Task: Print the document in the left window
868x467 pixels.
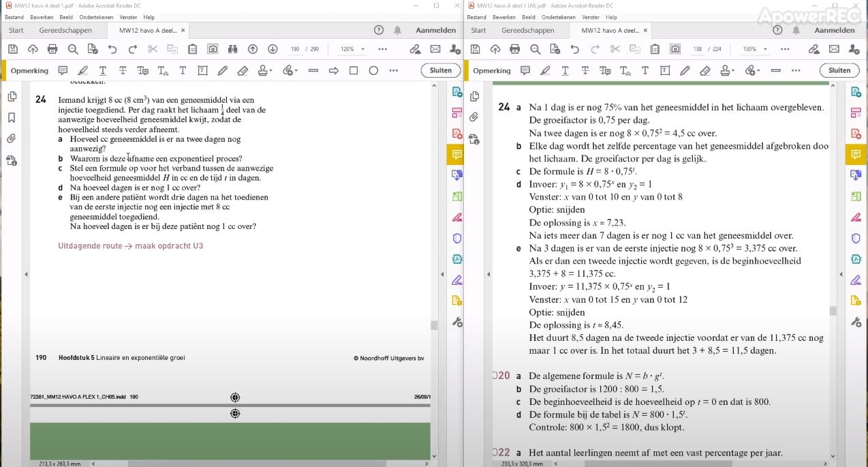Action: (52, 49)
